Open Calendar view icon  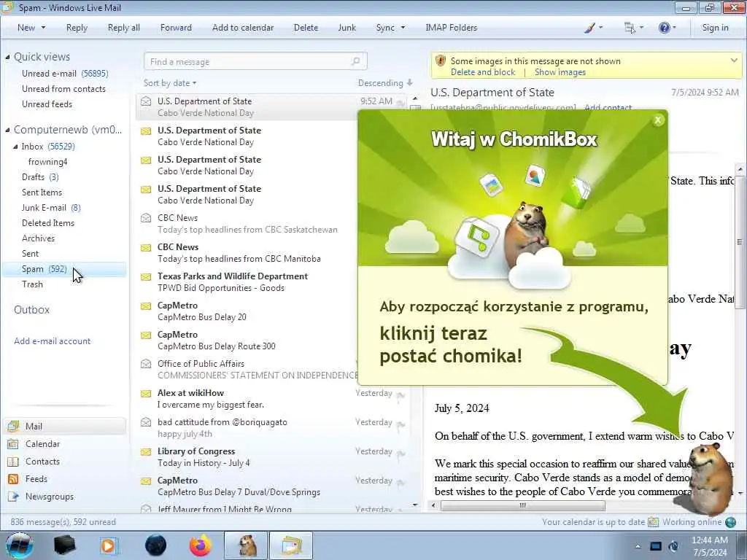point(13,444)
